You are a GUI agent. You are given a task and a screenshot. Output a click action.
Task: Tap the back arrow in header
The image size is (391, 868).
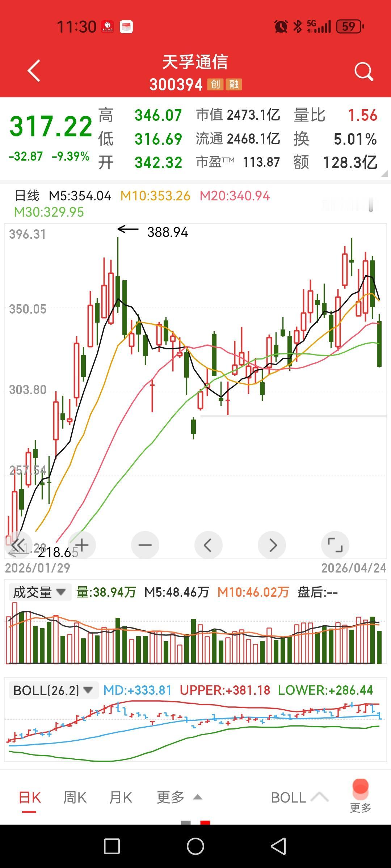[34, 71]
